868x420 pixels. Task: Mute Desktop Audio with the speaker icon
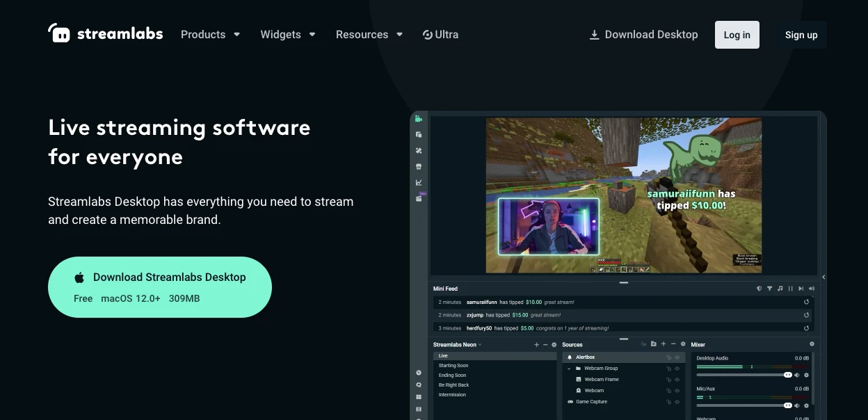coord(797,375)
